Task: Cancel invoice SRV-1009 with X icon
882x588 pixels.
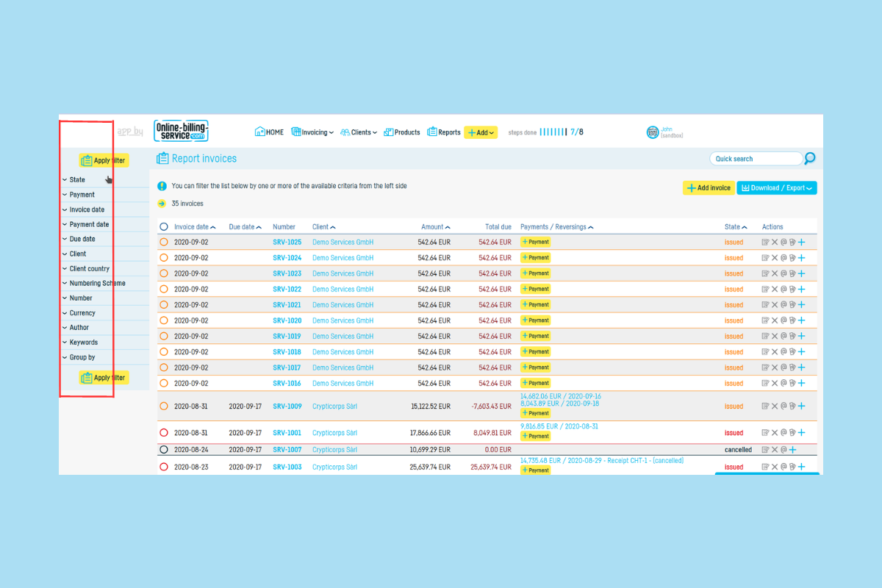Action: click(x=775, y=406)
